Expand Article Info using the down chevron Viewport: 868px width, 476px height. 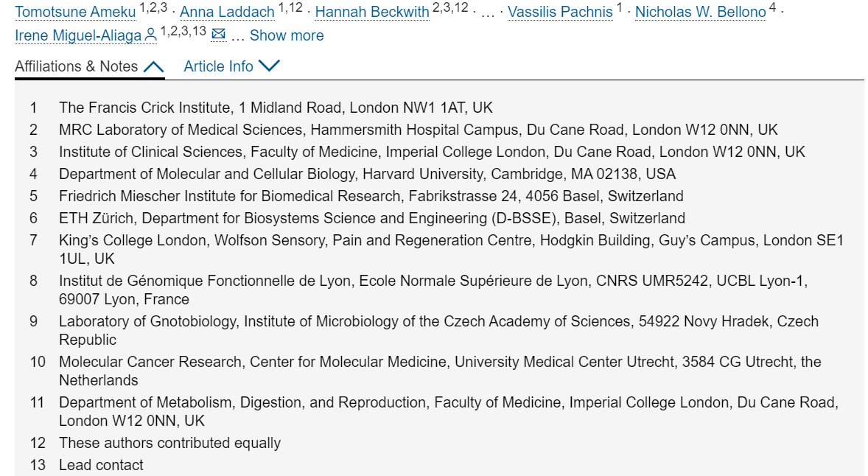[x=269, y=66]
